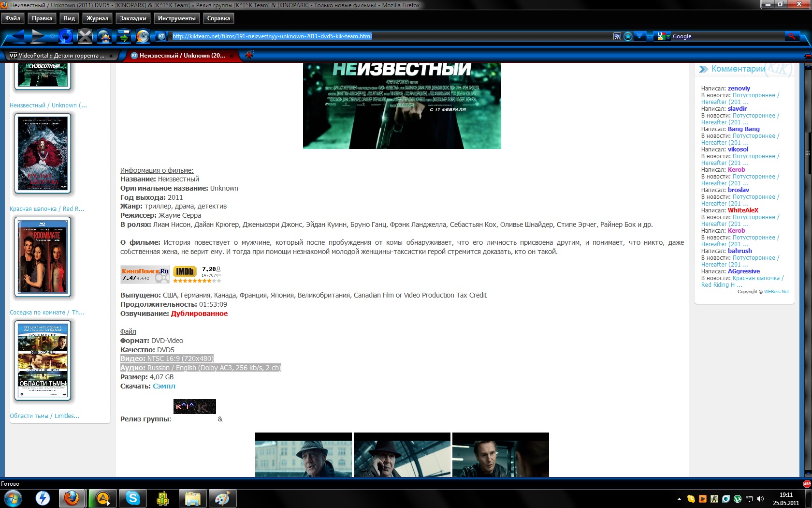Open the Файл menu
The height and width of the screenshot is (508, 812).
coord(13,18)
